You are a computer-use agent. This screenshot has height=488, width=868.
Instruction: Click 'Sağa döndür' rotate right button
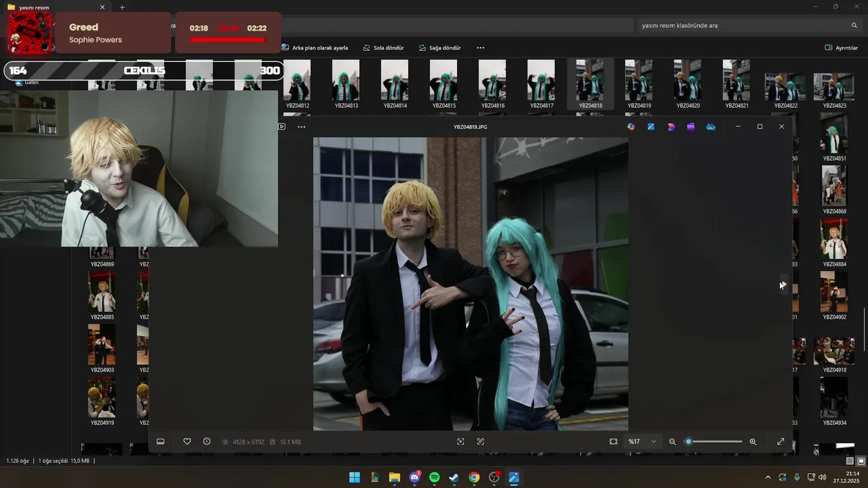pyautogui.click(x=439, y=48)
